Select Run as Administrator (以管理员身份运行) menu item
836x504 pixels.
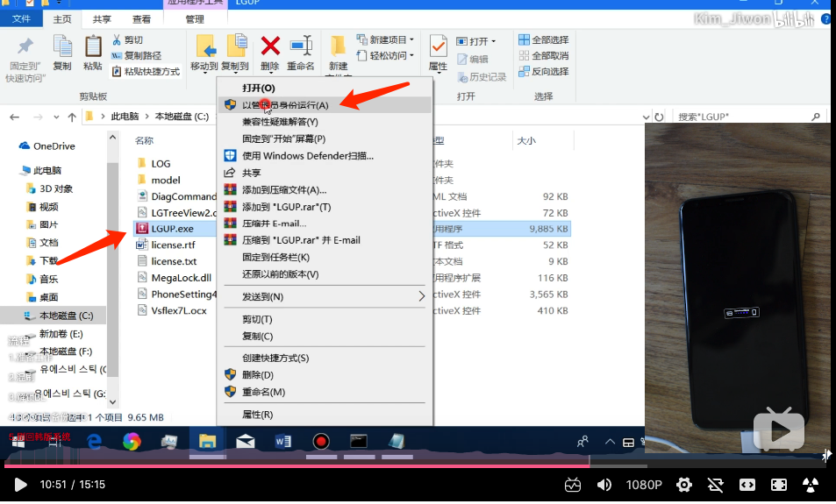pos(325,105)
